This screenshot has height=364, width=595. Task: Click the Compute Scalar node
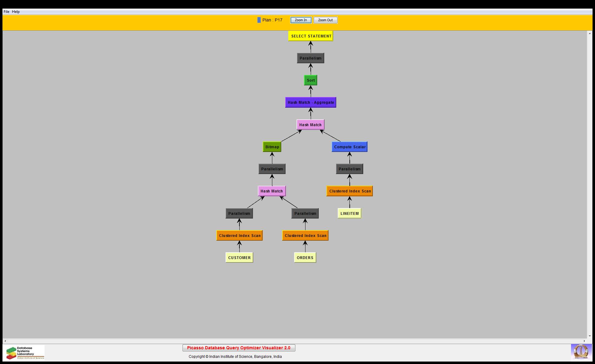(349, 147)
